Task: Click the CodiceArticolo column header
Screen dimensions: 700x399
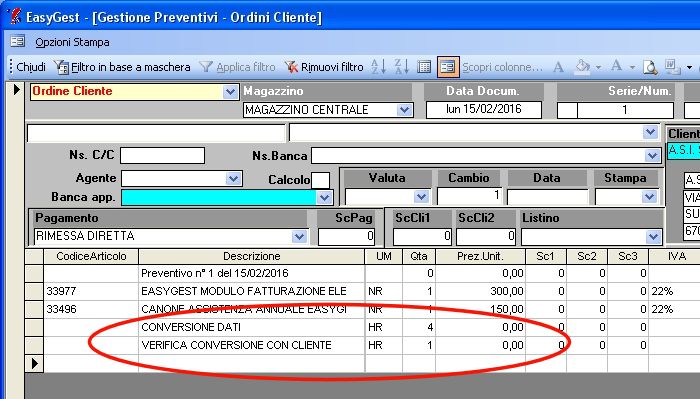Action: click(x=91, y=256)
